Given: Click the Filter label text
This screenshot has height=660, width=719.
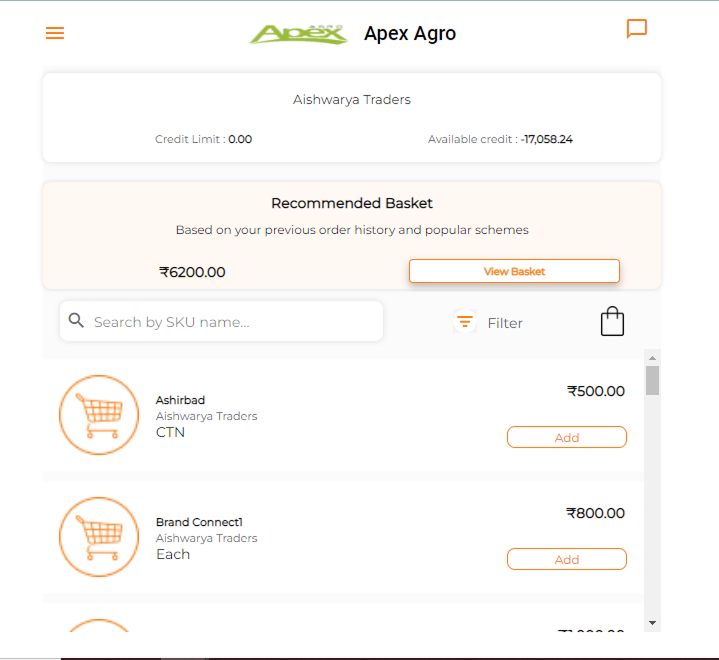Looking at the screenshot, I should coord(505,323).
